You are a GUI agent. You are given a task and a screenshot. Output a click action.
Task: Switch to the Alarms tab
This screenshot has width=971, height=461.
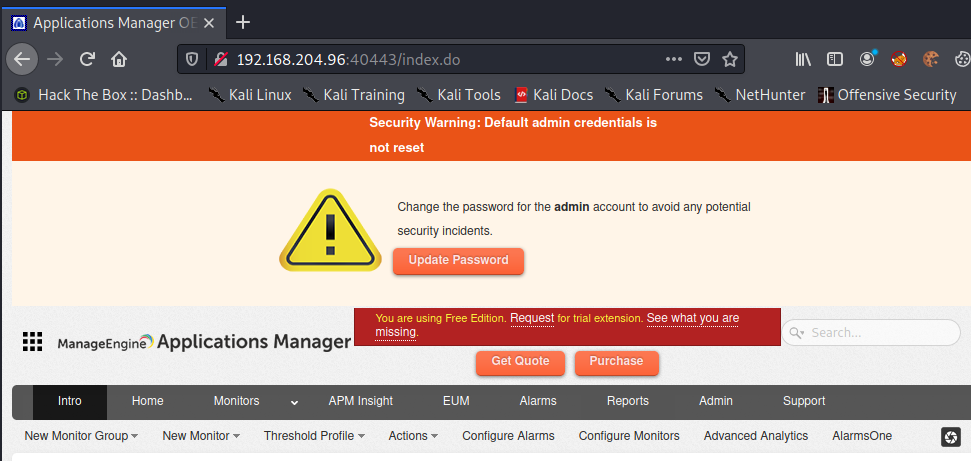pyautogui.click(x=538, y=401)
